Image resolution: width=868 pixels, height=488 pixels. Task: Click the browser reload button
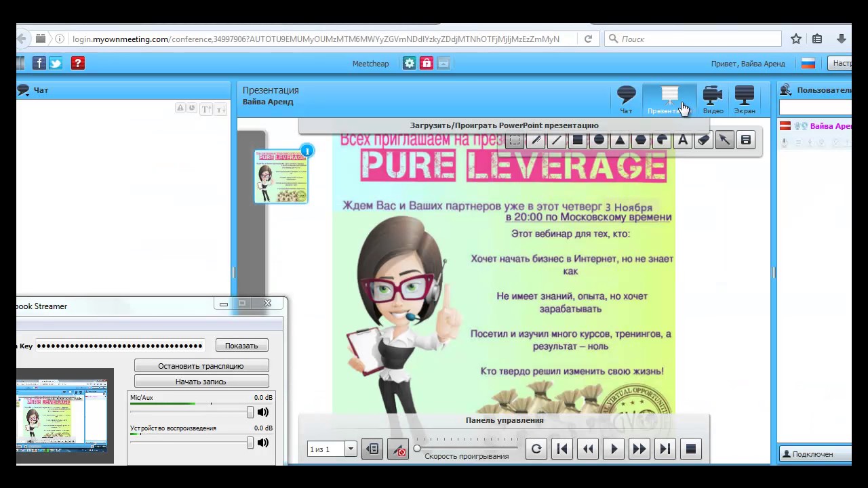pyautogui.click(x=588, y=39)
